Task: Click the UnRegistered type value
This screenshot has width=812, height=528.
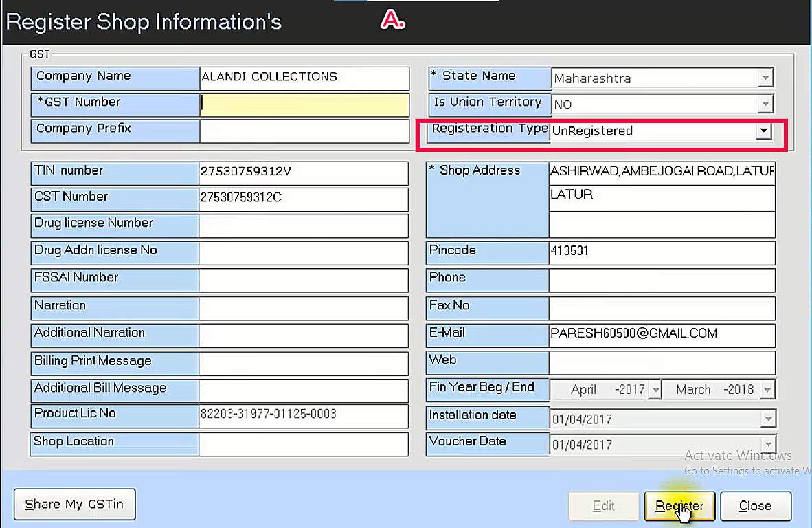Action: coord(592,131)
